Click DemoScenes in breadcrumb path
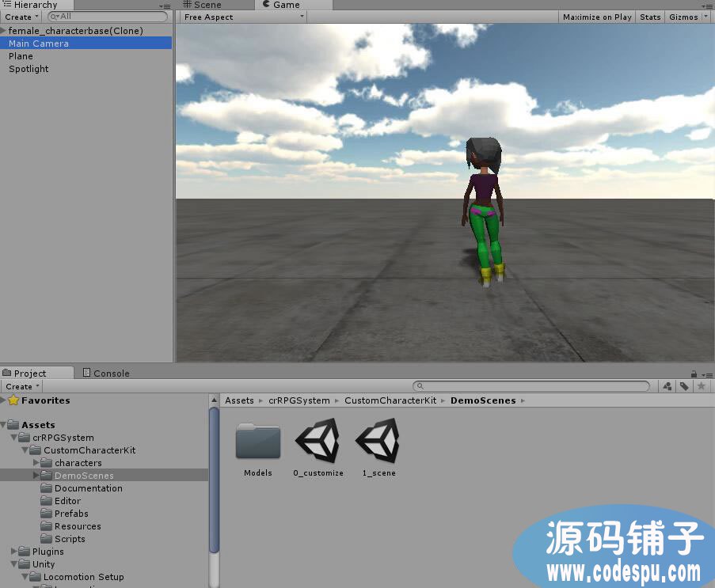The height and width of the screenshot is (588, 715). pyautogui.click(x=483, y=400)
